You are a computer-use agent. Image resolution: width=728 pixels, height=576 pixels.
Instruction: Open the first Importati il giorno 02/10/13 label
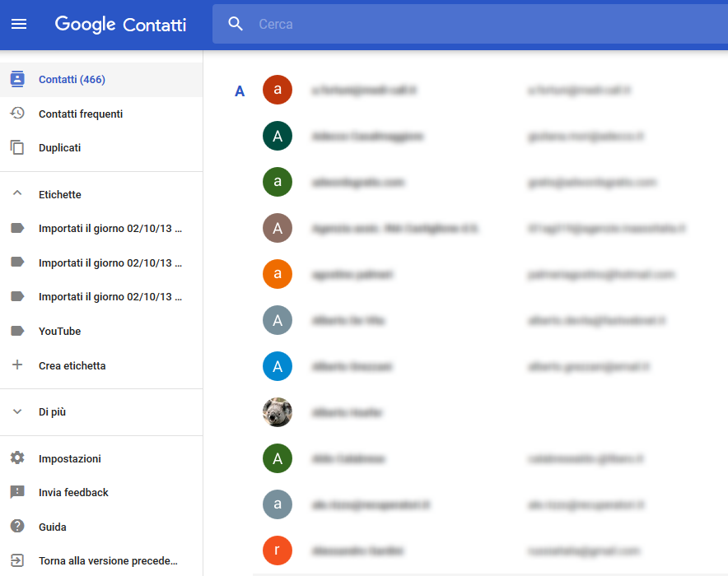coord(110,228)
